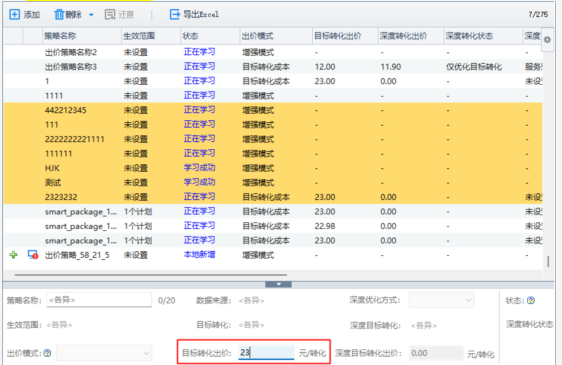Screen dimensions: 562x365
Task: Click the 22.98 target bid cell
Action: pos(325,226)
